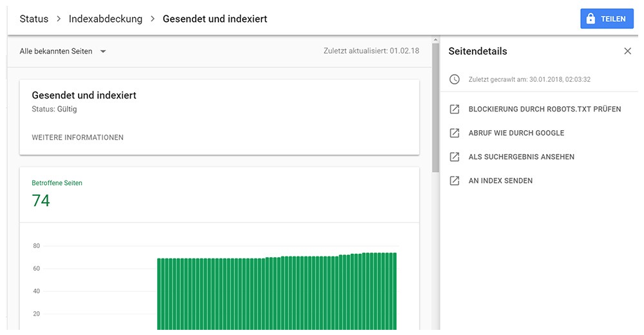The image size is (644, 335).
Task: Click the external-link icon beside Als Suchergebnis ansehen
Action: coord(454,157)
